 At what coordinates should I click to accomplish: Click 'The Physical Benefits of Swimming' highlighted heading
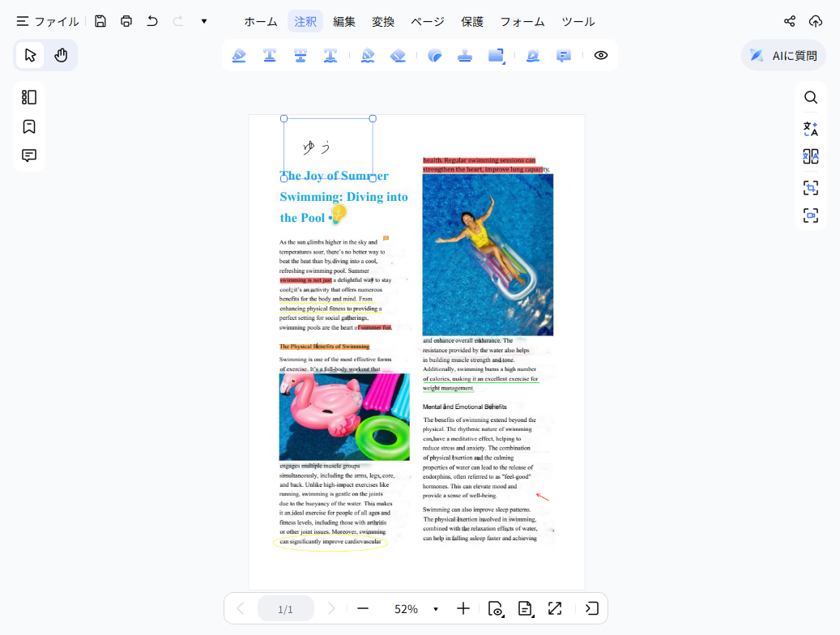point(325,346)
